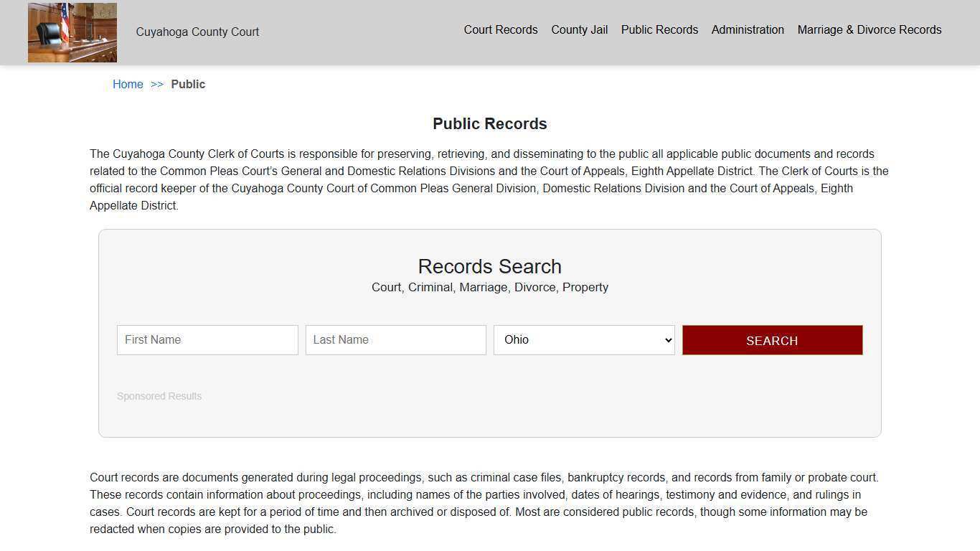Open the Administration menu
The height and width of the screenshot is (551, 980).
[x=748, y=29]
